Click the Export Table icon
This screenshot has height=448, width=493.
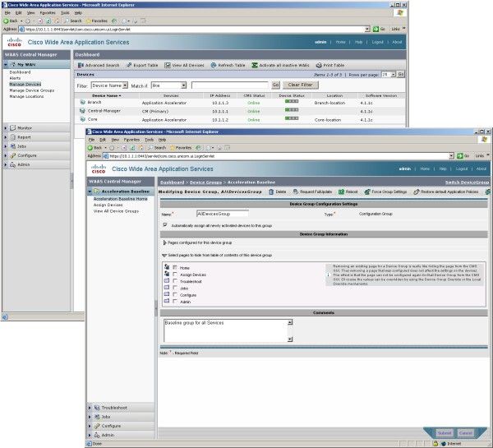click(129, 65)
